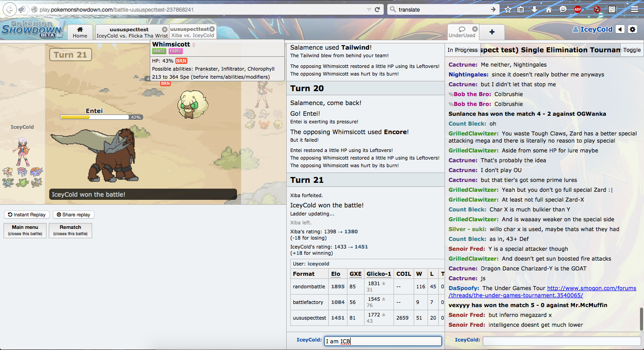
Task: Toggle the sound speaker button
Action: 620,30
